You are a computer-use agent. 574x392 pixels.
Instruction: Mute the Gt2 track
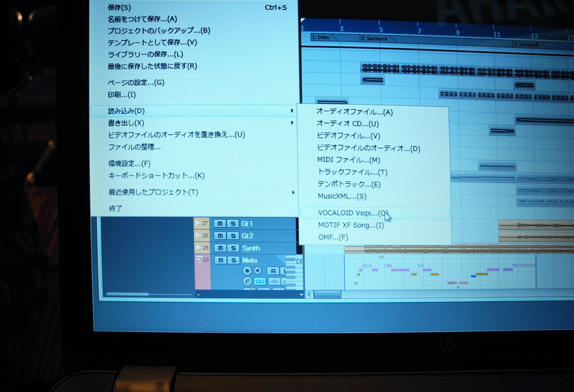point(220,236)
